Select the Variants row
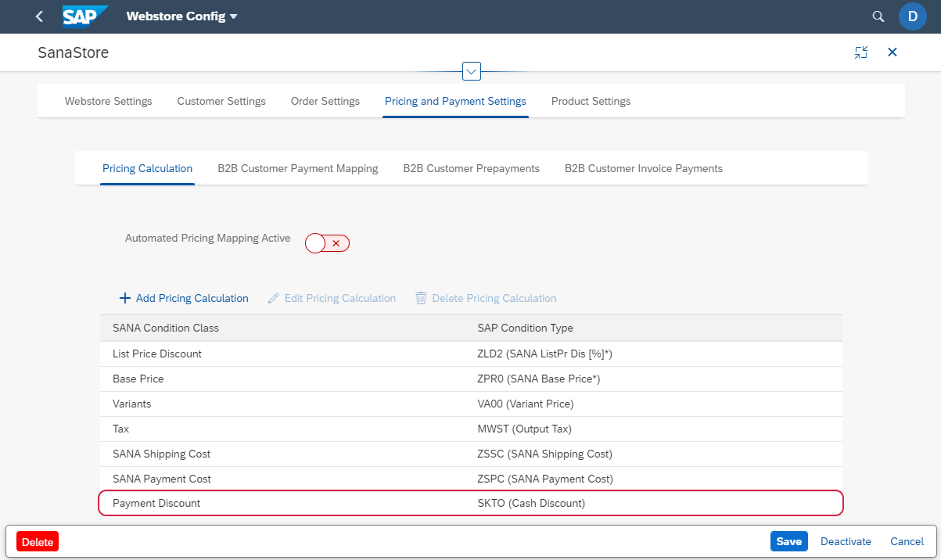The image size is (941, 560). click(471, 404)
